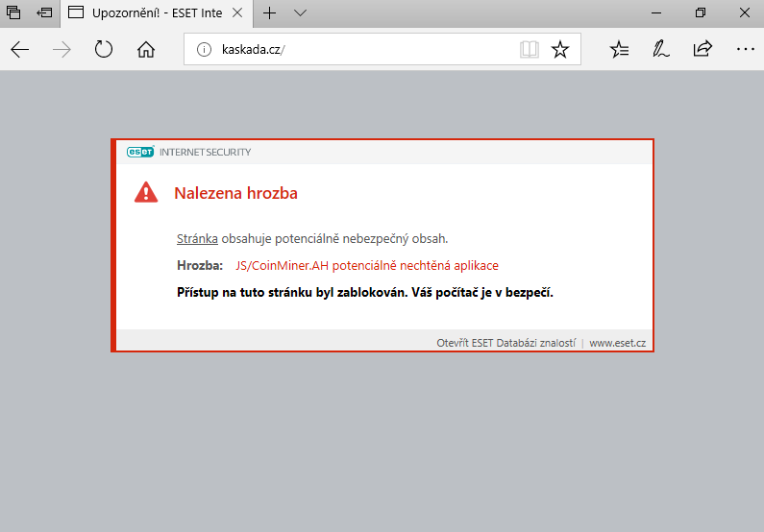Open Reading view book icon
This screenshot has height=532, width=764.
[x=530, y=49]
